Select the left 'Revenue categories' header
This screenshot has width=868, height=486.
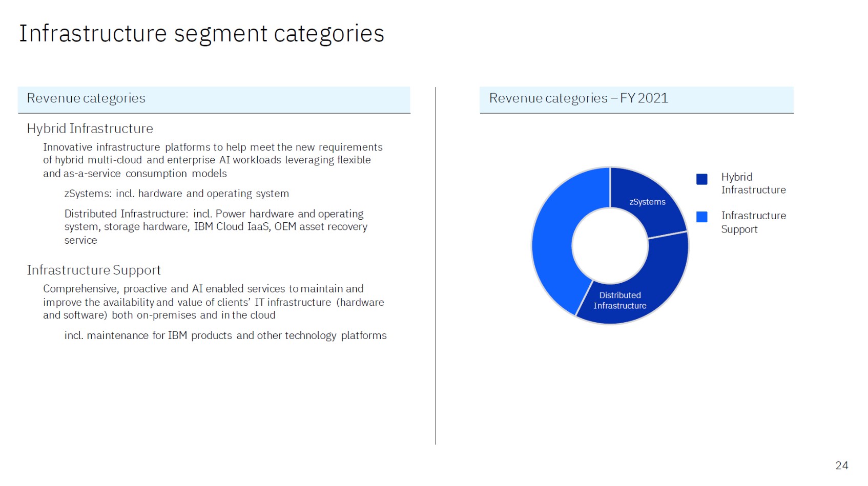[x=214, y=99]
